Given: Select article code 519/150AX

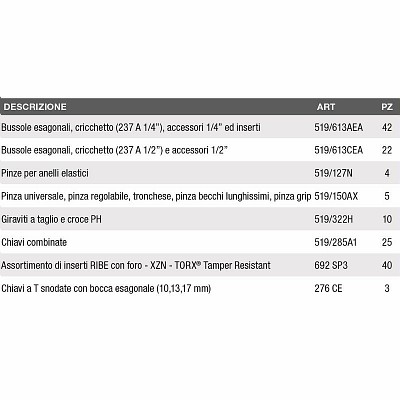Looking at the screenshot, I should pos(336,196).
